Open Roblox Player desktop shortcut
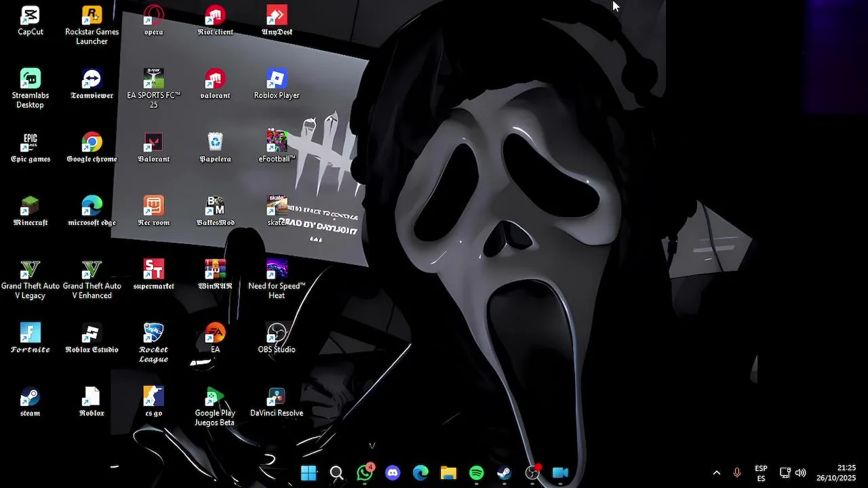 (277, 85)
